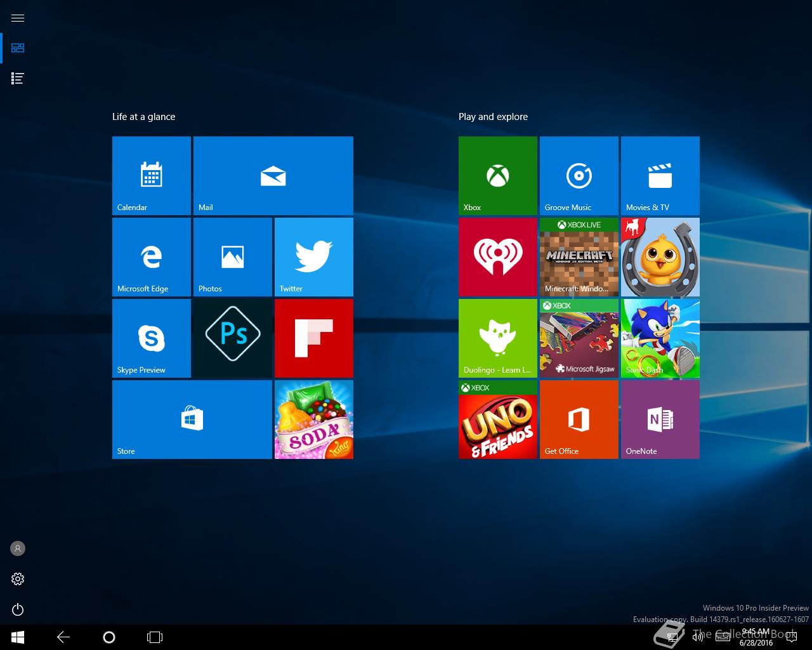Switch to pinned tiles view

coord(18,48)
